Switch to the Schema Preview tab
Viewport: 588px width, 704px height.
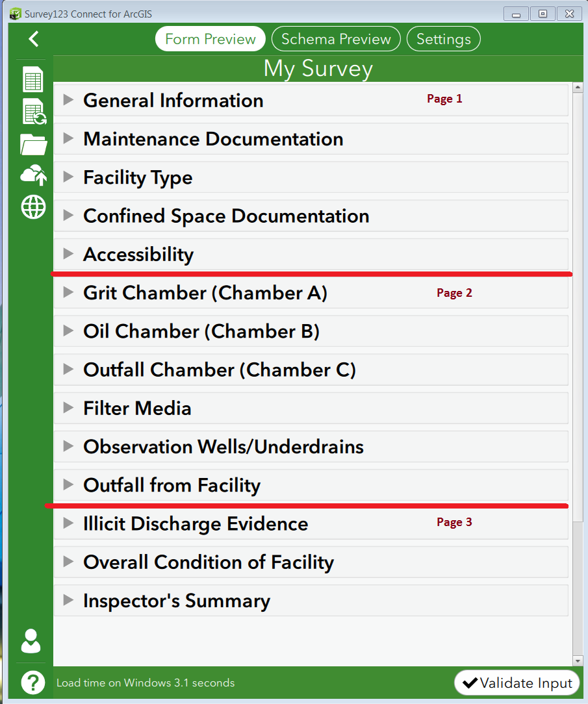point(336,39)
